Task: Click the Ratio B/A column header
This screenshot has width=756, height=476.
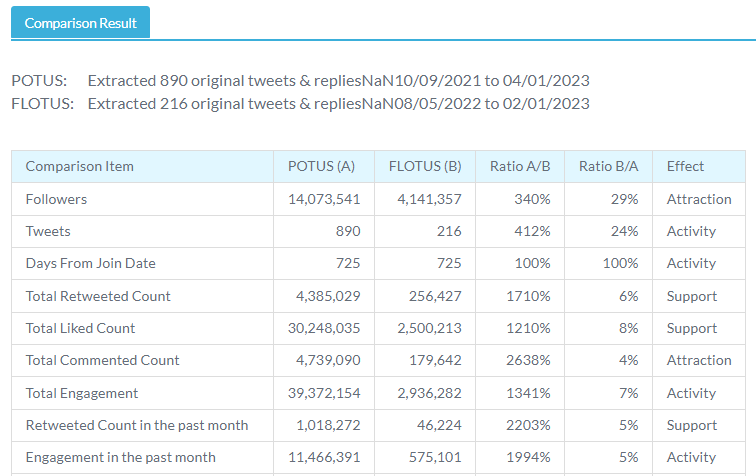Action: [608, 166]
